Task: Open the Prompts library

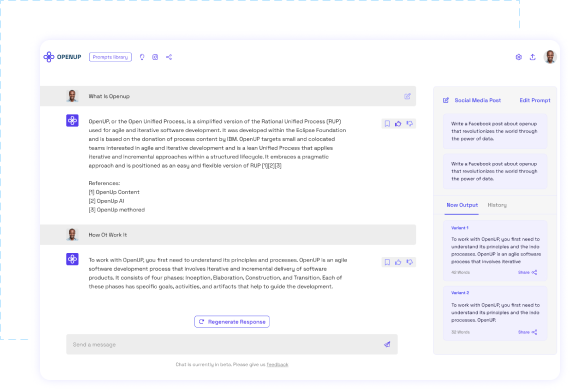Action: [x=110, y=57]
